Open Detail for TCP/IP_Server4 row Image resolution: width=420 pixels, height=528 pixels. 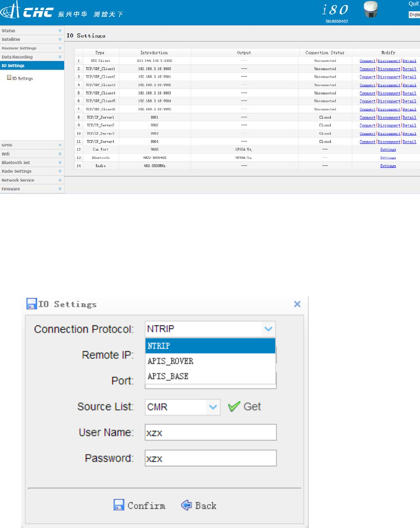click(x=409, y=142)
